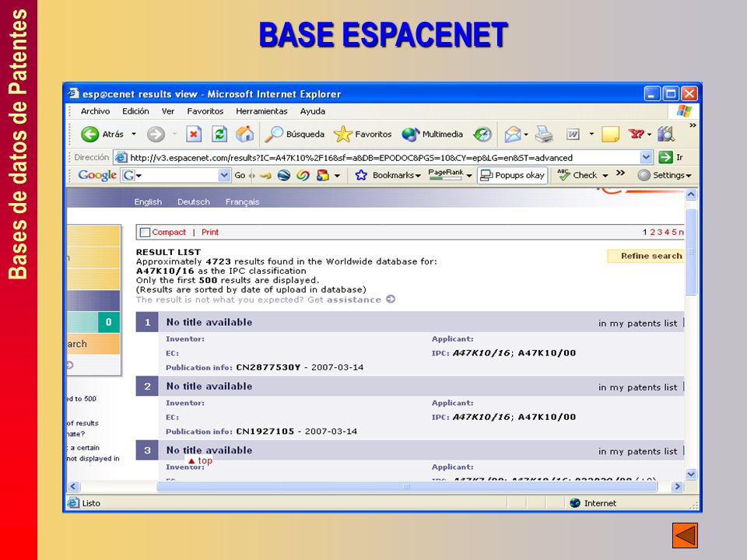The width and height of the screenshot is (747, 560).
Task: Expand Google toolbar overflow chevron
Action: tap(620, 173)
